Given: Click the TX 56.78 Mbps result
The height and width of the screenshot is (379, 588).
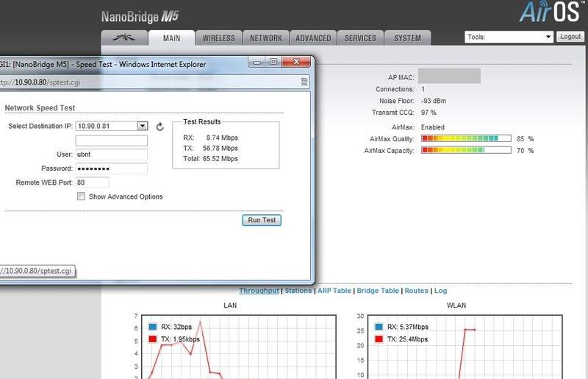Looking at the screenshot, I should coord(210,148).
